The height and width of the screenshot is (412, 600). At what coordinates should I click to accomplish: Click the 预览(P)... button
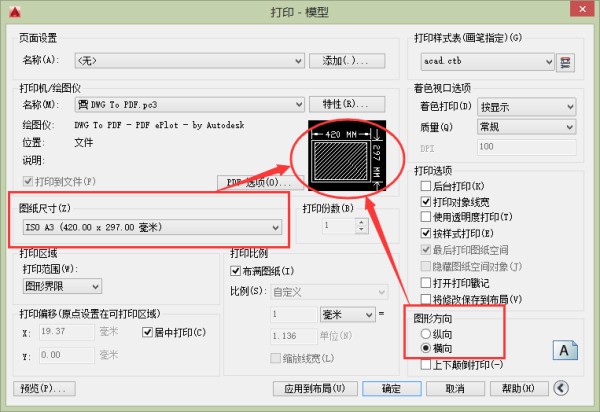click(41, 388)
